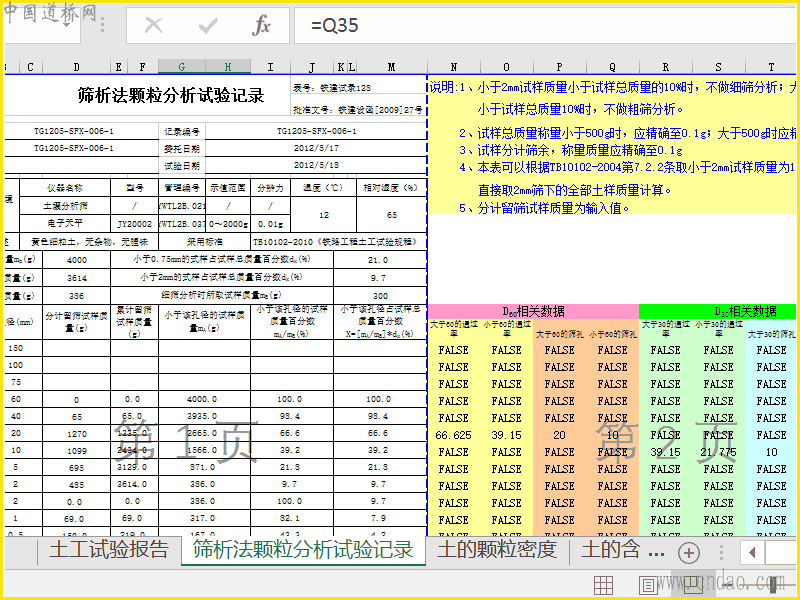Select column H header
Image resolution: width=800 pixels, height=600 pixels.
pyautogui.click(x=228, y=67)
